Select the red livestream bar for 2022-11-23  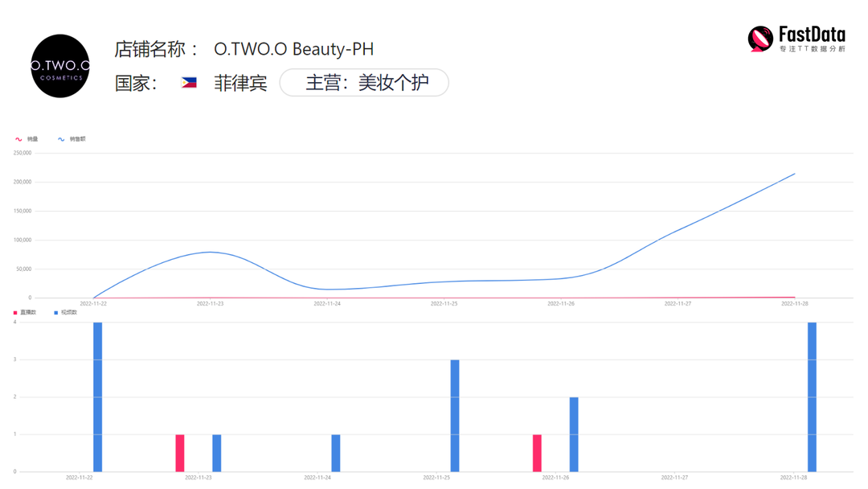tap(180, 453)
